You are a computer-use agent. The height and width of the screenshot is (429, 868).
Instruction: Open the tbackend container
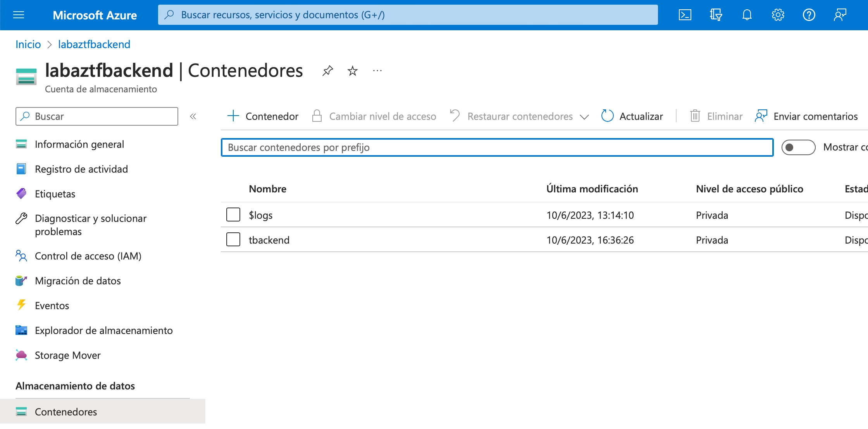point(269,240)
